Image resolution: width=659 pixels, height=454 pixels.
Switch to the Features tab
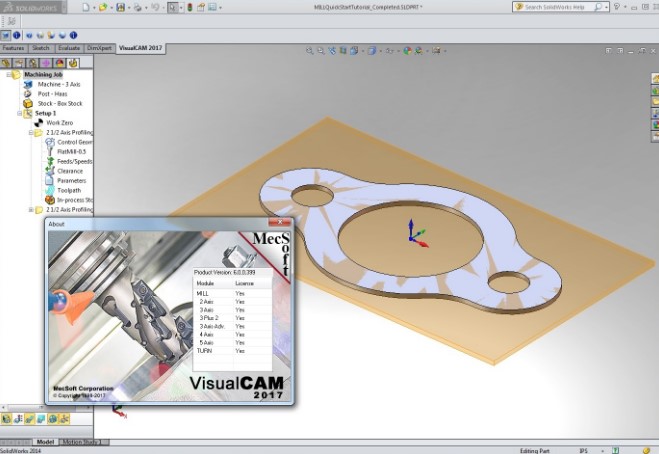(x=13, y=48)
